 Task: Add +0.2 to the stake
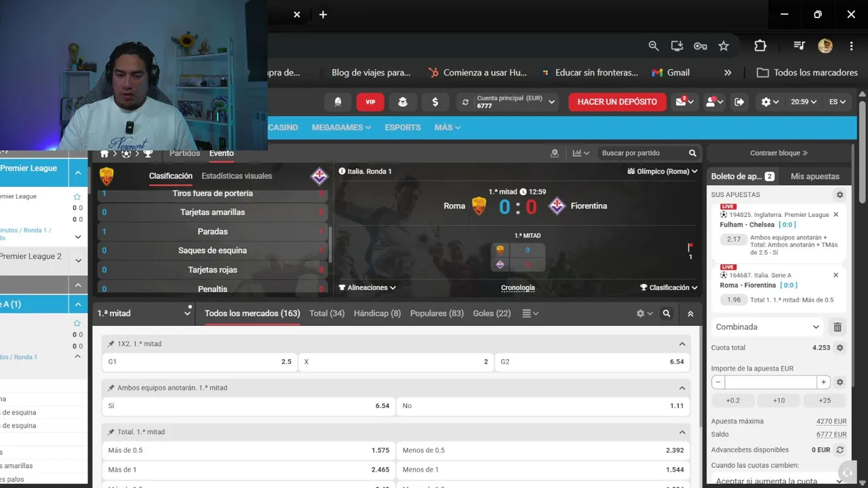pos(733,401)
